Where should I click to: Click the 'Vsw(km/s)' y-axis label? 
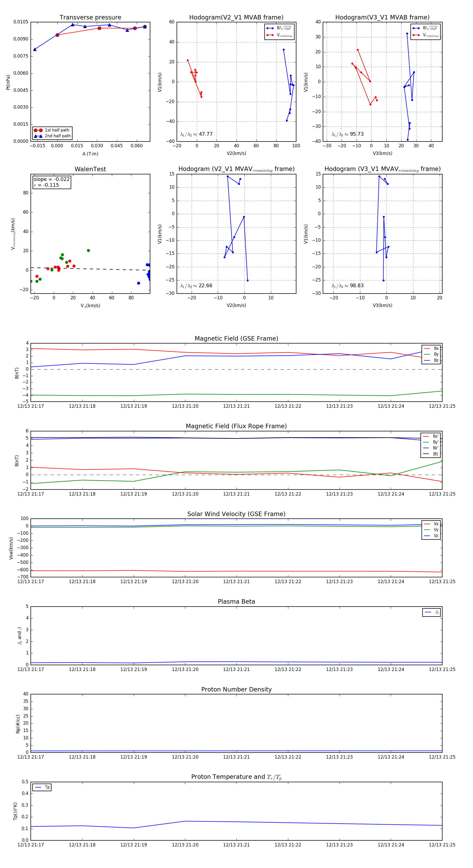tap(11, 548)
